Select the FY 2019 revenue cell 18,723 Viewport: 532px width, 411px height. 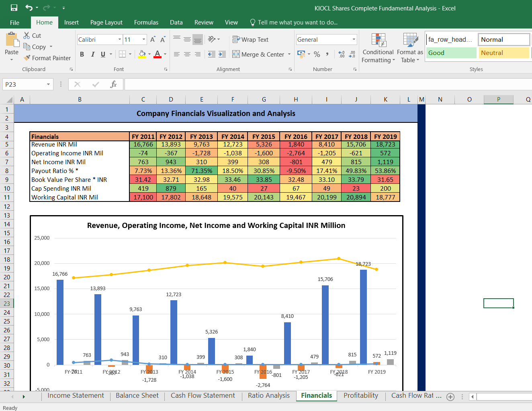pyautogui.click(x=385, y=144)
